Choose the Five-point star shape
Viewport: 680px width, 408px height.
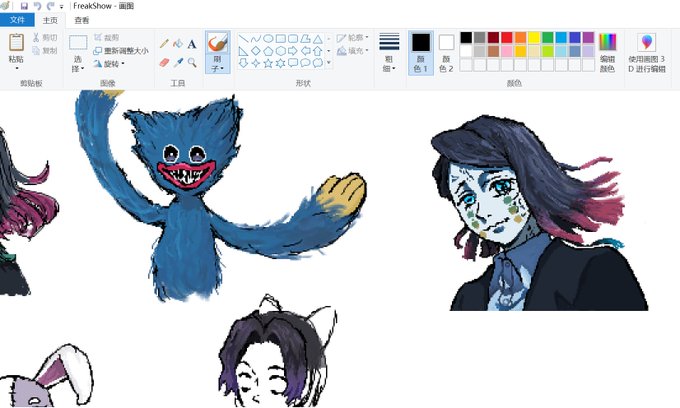coord(268,63)
